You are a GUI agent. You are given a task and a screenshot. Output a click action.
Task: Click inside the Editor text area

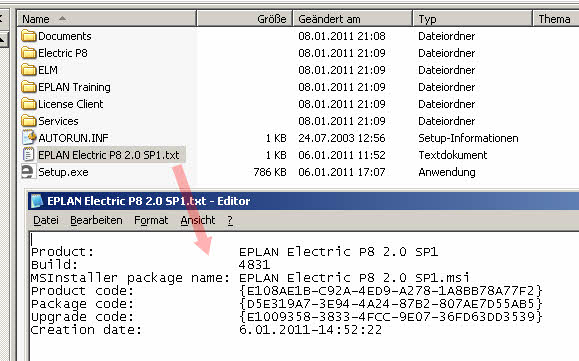point(304,296)
